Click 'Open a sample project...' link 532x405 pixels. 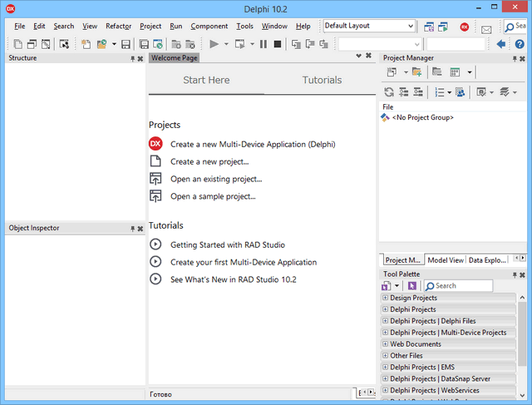coord(213,196)
